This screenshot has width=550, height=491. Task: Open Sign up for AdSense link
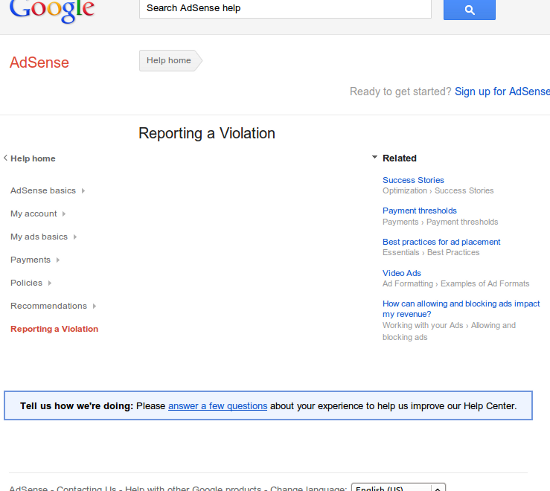click(x=502, y=92)
